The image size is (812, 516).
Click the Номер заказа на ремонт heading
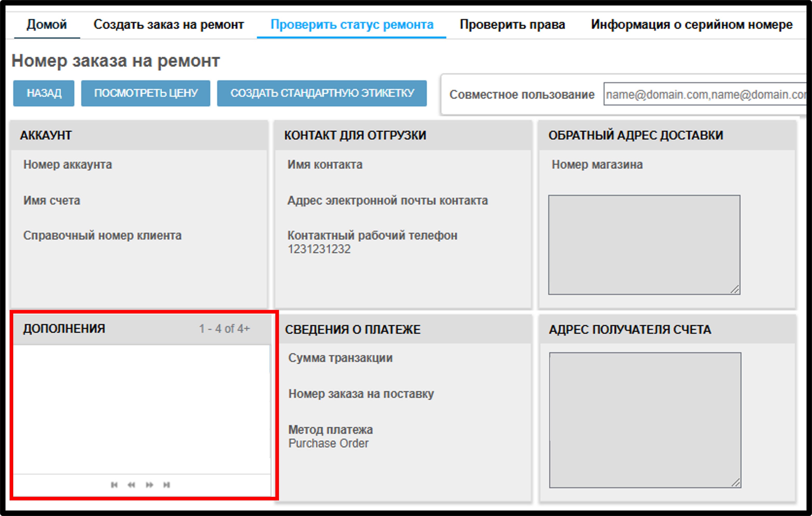pos(116,61)
